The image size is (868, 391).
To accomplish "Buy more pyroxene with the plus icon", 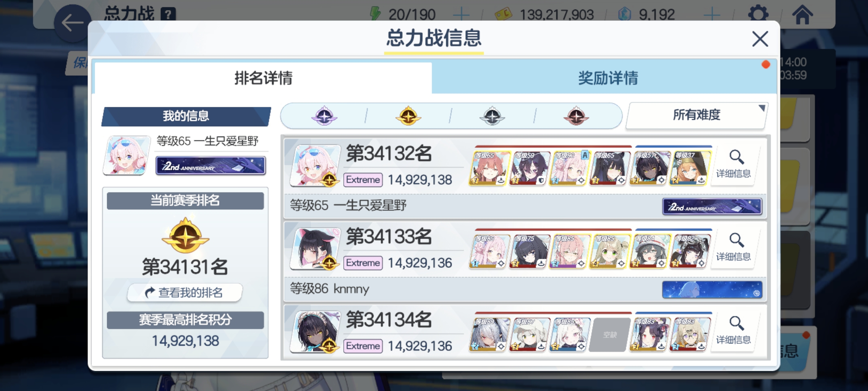I will tap(711, 14).
